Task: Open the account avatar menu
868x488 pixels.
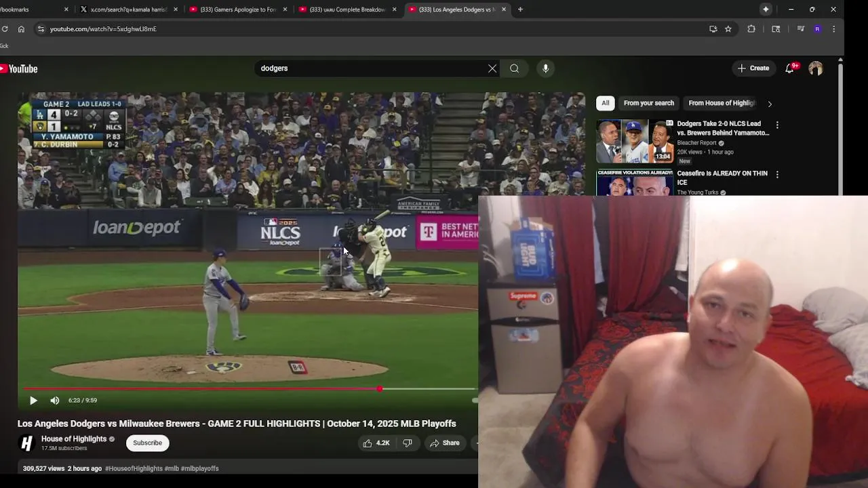Action: point(816,68)
